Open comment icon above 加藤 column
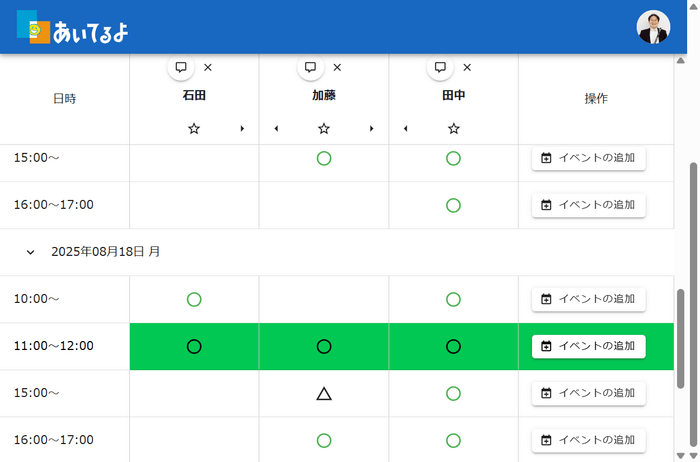 (x=310, y=67)
